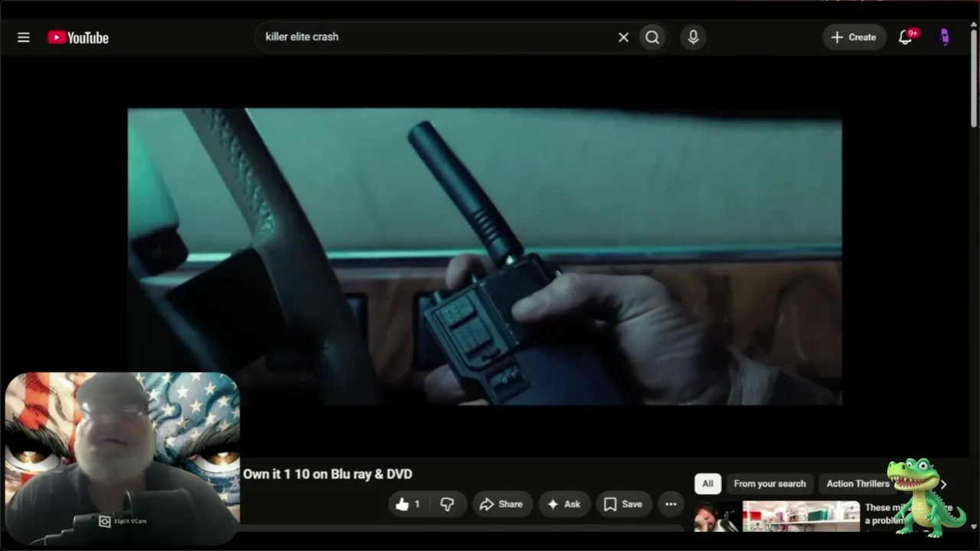Go to the YouTube home logo
Image resolution: width=980 pixels, height=551 pixels.
pos(78,37)
